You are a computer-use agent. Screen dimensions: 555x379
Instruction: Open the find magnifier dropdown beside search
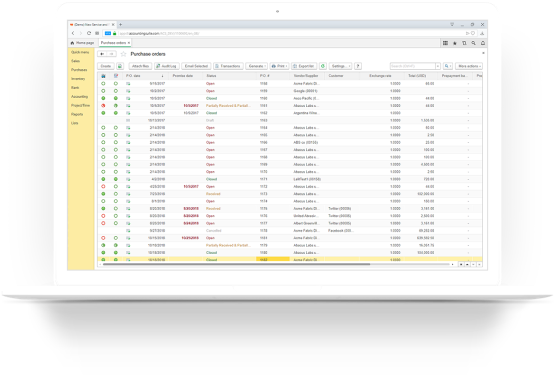(x=448, y=66)
